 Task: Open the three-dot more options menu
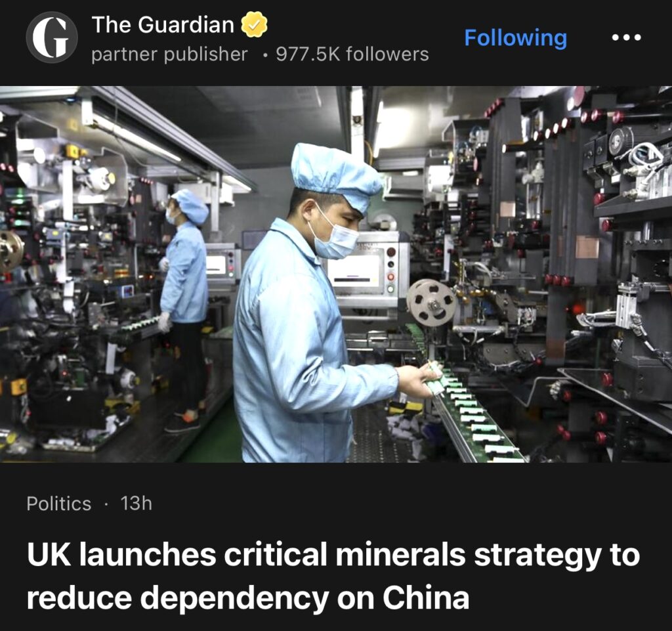(626, 37)
